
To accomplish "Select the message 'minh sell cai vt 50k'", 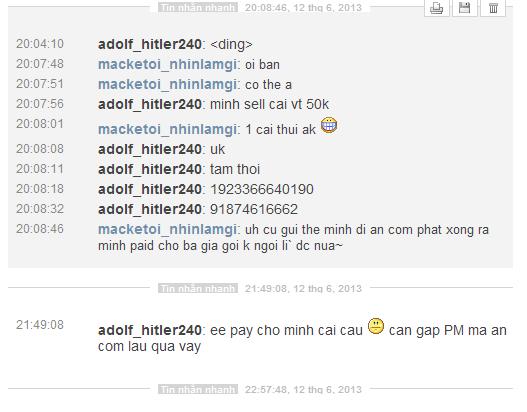I will [x=269, y=104].
